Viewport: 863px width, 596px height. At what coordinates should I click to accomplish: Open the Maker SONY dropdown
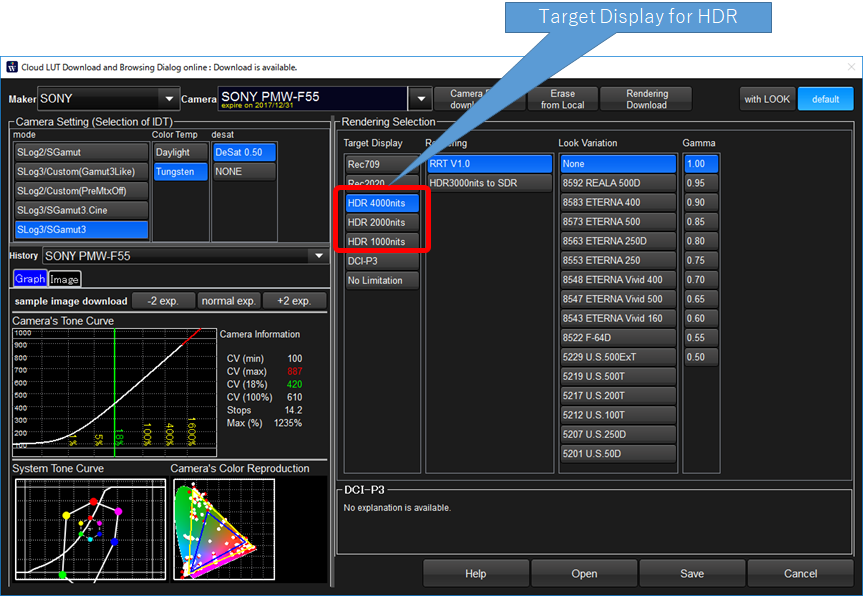tap(108, 99)
